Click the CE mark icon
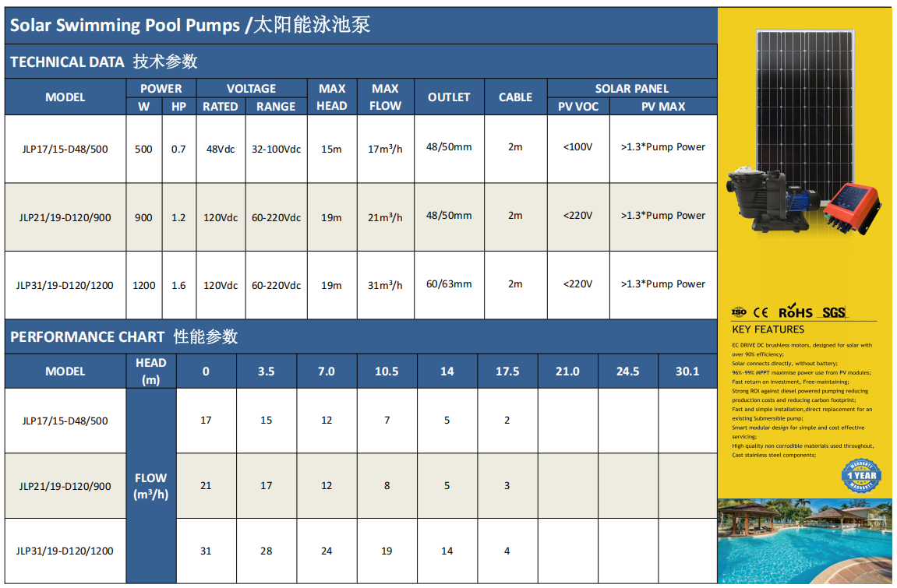897x588 pixels. point(762,312)
